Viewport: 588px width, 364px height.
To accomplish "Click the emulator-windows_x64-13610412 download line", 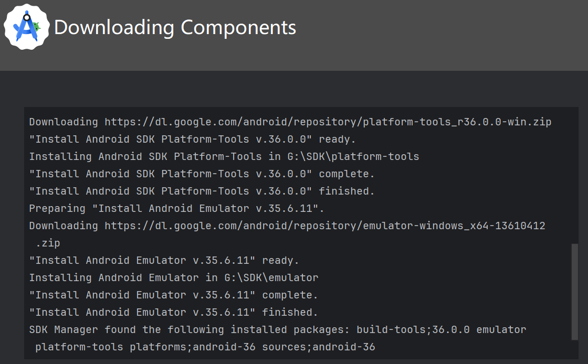I will pos(287,226).
